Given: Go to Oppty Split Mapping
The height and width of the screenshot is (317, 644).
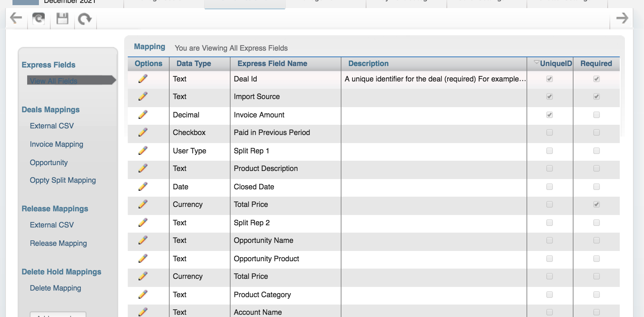Looking at the screenshot, I should (x=63, y=180).
